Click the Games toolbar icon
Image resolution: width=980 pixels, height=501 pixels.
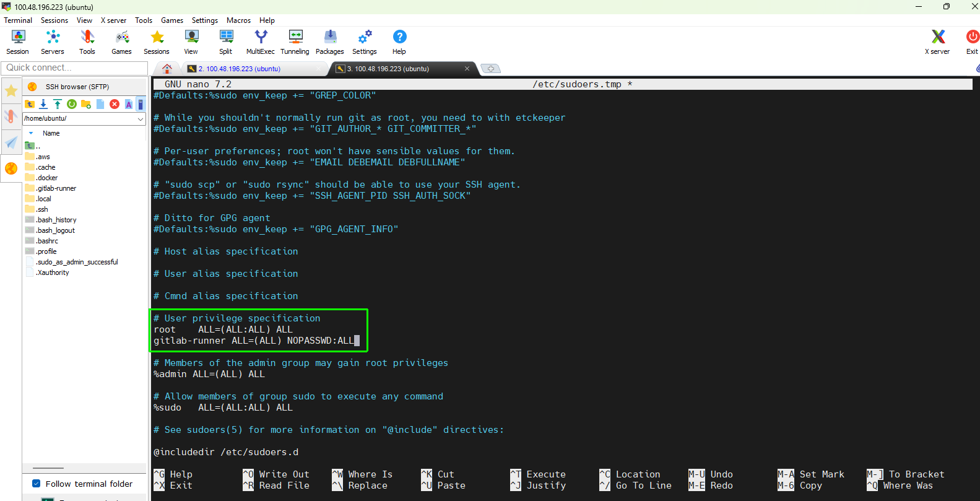(122, 42)
